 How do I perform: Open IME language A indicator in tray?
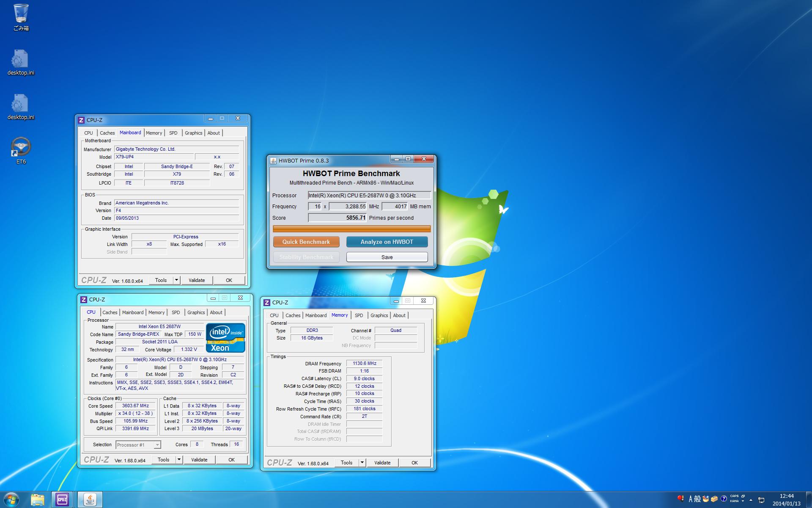690,499
